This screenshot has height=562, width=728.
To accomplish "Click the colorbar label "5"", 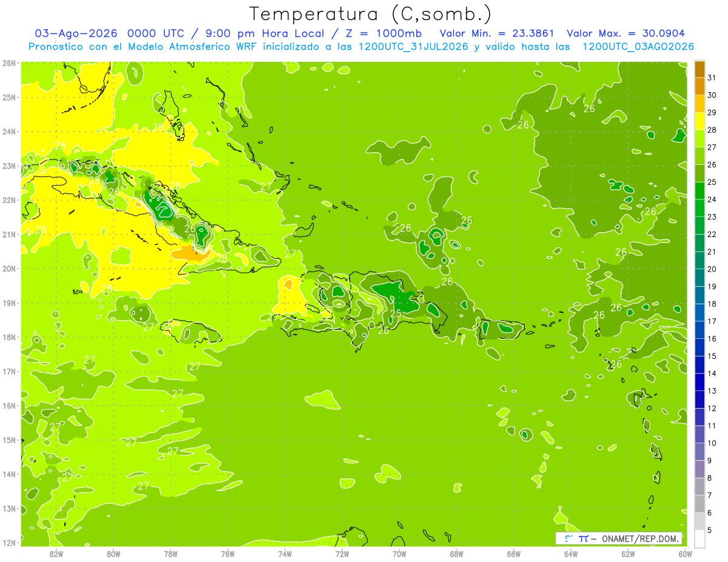I will 710,530.
